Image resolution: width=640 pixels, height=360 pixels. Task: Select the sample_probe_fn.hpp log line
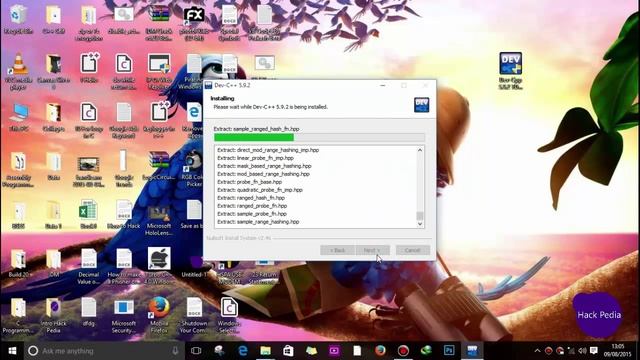(x=252, y=214)
